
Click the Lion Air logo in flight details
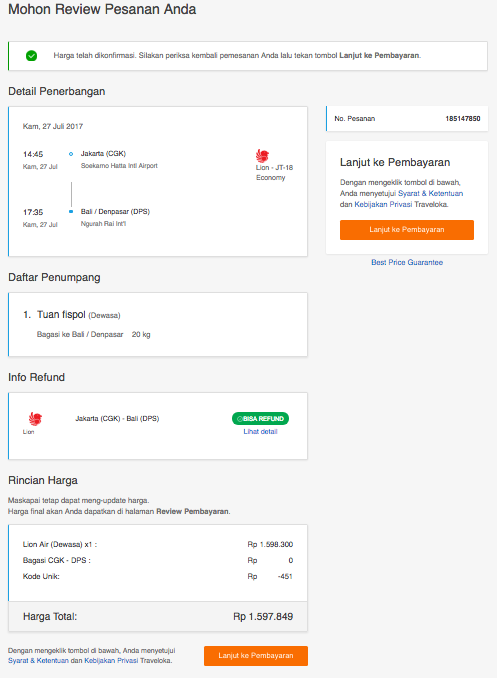pos(262,156)
